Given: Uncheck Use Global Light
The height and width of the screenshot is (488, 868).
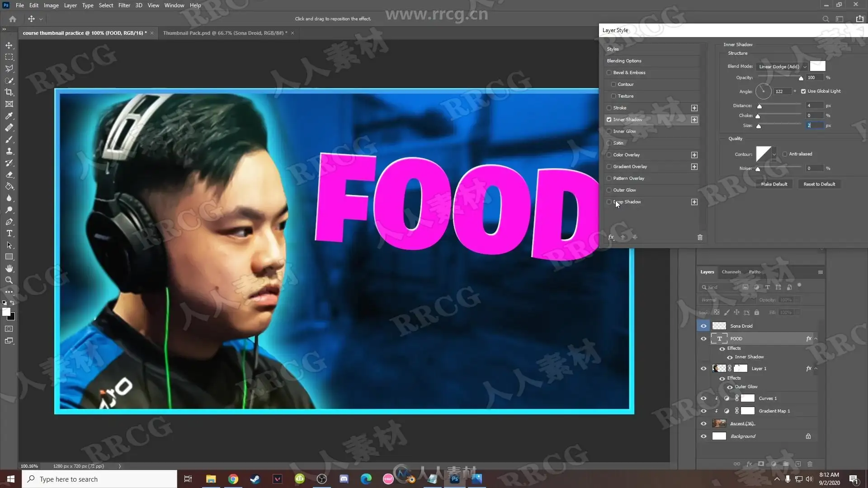Looking at the screenshot, I should tap(803, 91).
